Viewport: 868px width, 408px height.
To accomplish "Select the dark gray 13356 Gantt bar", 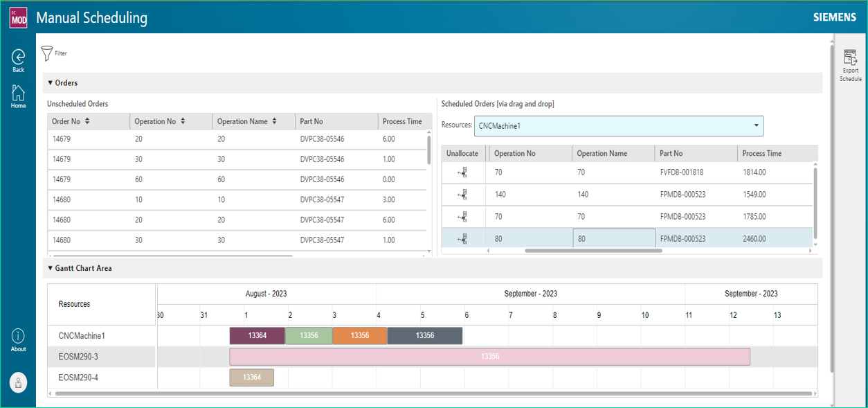I will tap(425, 336).
